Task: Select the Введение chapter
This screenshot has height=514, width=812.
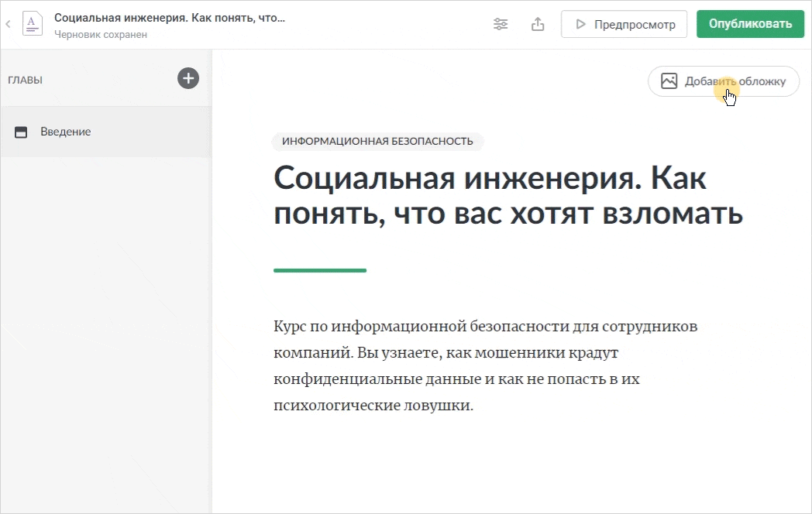Action: 106,132
